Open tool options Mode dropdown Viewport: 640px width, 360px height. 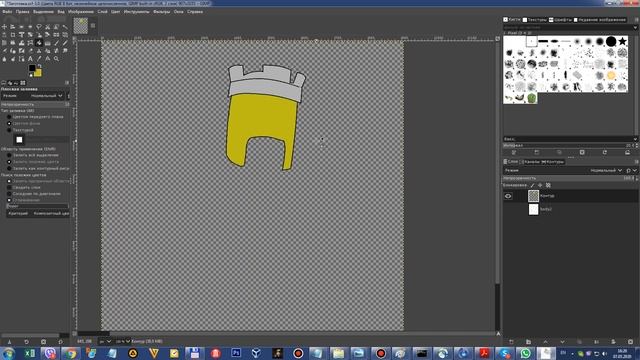pos(33,96)
